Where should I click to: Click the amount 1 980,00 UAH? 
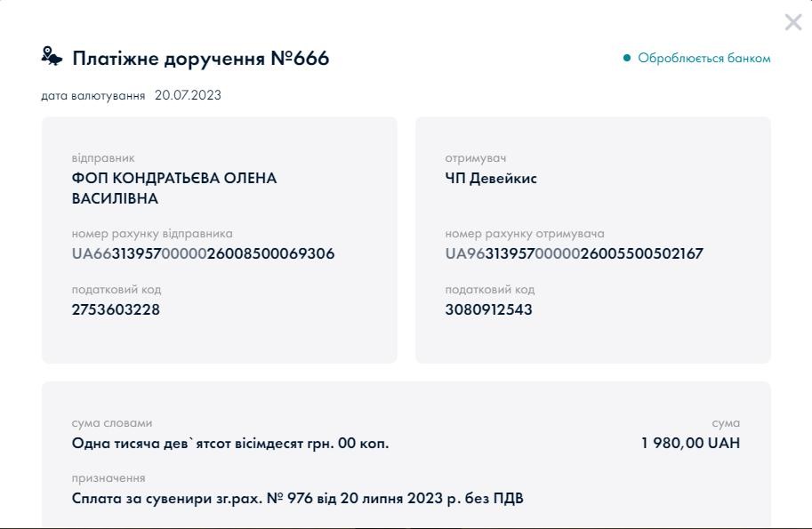690,443
